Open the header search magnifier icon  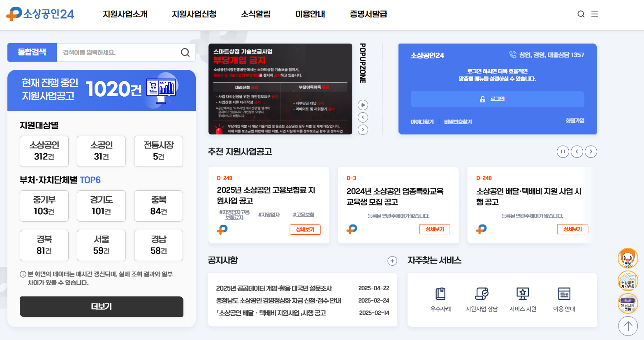tap(581, 14)
